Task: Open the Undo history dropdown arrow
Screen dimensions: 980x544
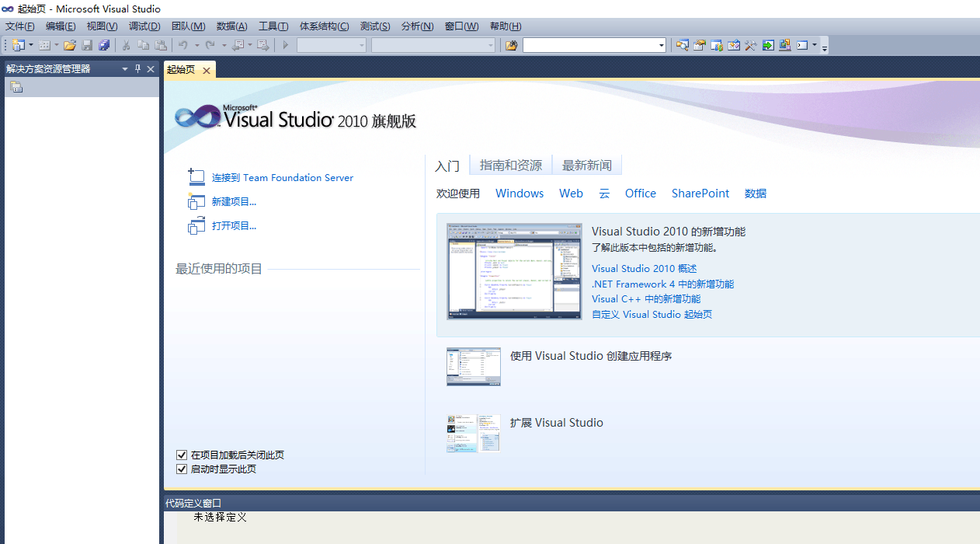Action: [x=196, y=45]
